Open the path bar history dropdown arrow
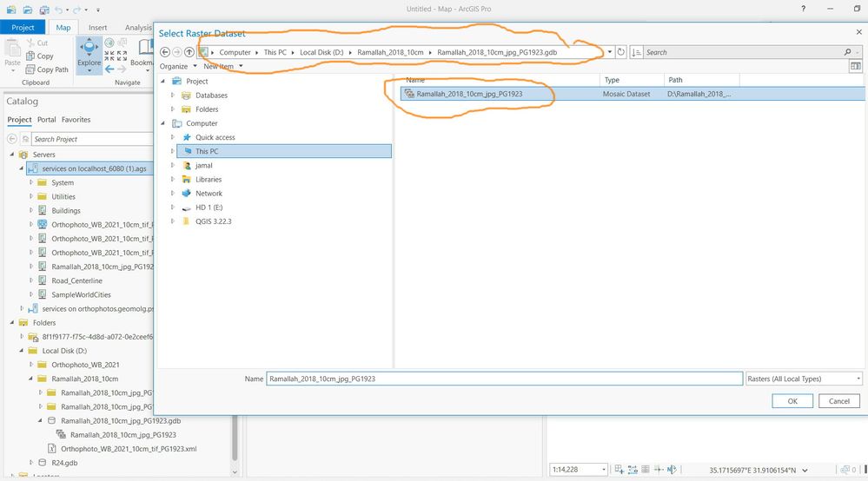The height and width of the screenshot is (481, 868). click(x=609, y=52)
